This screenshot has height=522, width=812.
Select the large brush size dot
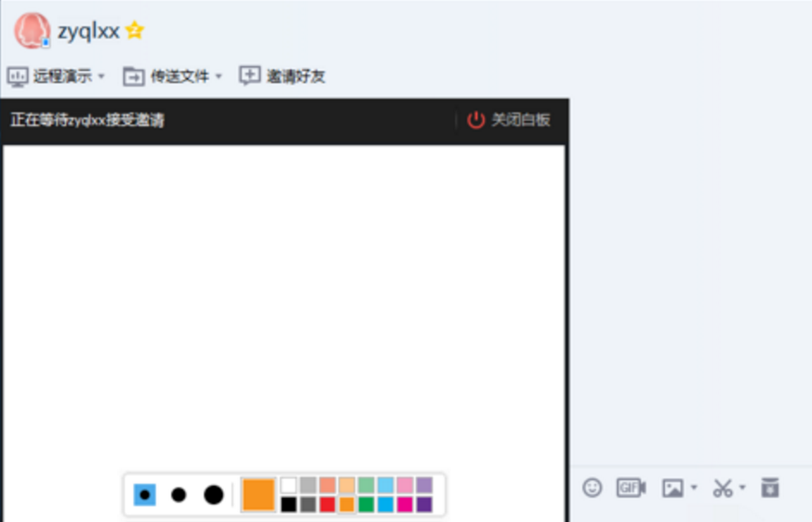coord(213,495)
